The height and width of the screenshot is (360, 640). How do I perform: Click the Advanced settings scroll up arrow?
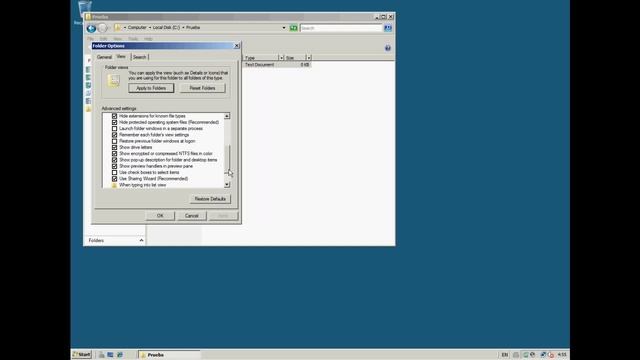(x=227, y=116)
